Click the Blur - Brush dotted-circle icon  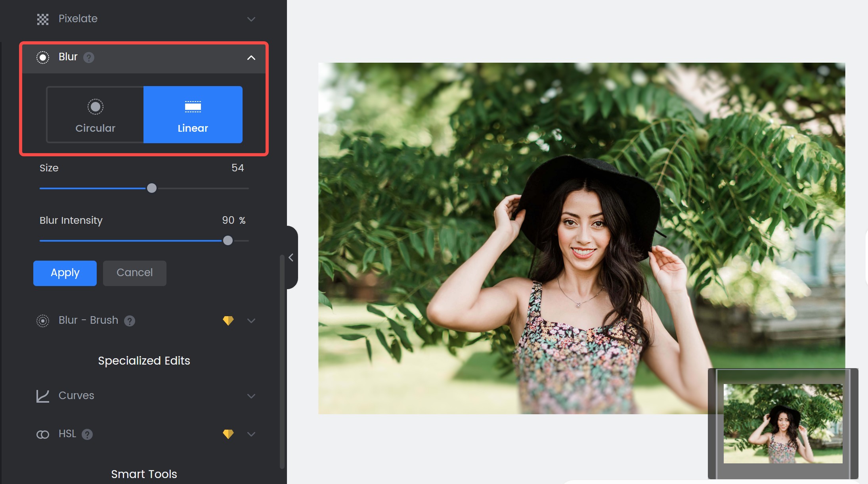click(43, 321)
